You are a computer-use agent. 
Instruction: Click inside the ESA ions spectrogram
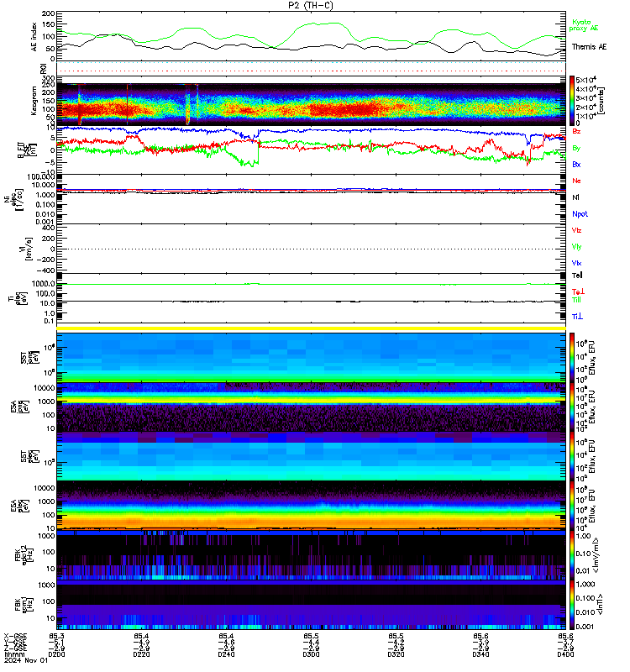click(311, 407)
